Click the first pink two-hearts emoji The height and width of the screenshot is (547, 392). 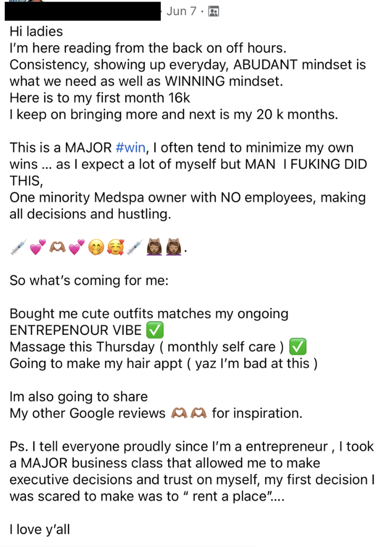pyautogui.click(x=38, y=247)
